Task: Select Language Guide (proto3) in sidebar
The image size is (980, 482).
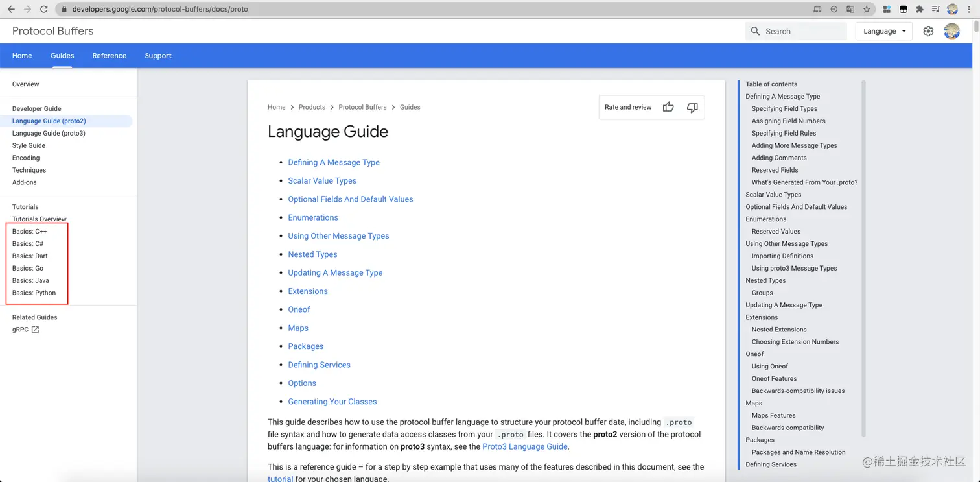Action: click(x=49, y=133)
